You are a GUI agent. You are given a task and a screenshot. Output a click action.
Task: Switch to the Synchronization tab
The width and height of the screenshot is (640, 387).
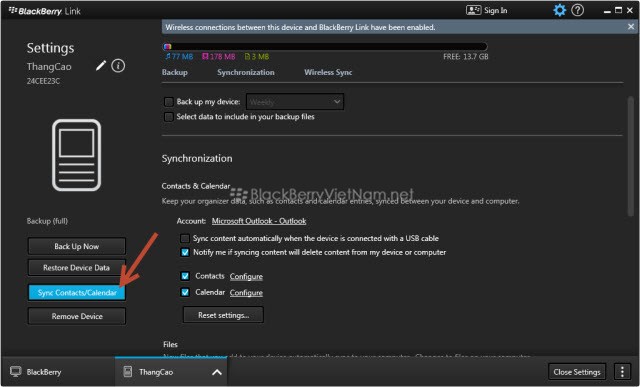coord(246,72)
